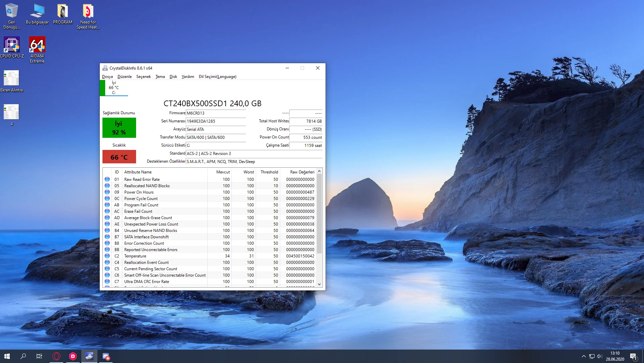
Task: Open the Tema menu
Action: [x=160, y=77]
